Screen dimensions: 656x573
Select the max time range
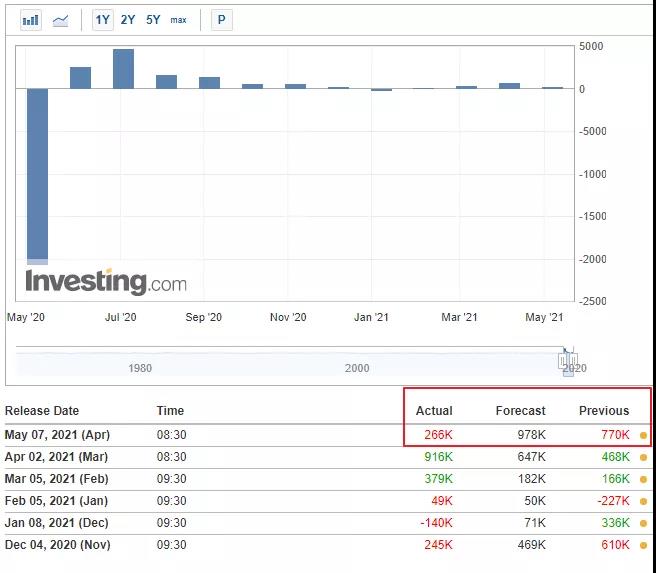(x=178, y=20)
